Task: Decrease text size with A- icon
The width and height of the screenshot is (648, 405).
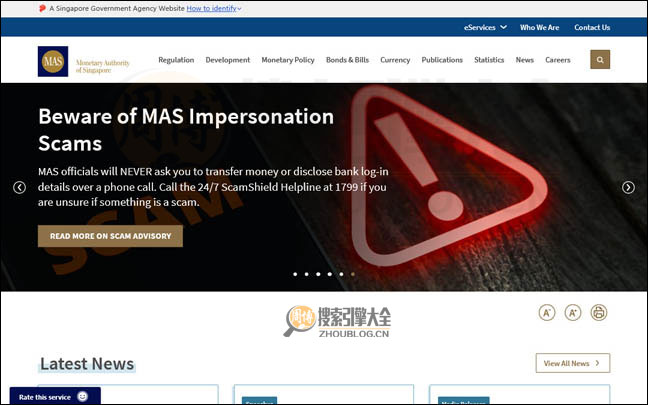Action: [547, 312]
